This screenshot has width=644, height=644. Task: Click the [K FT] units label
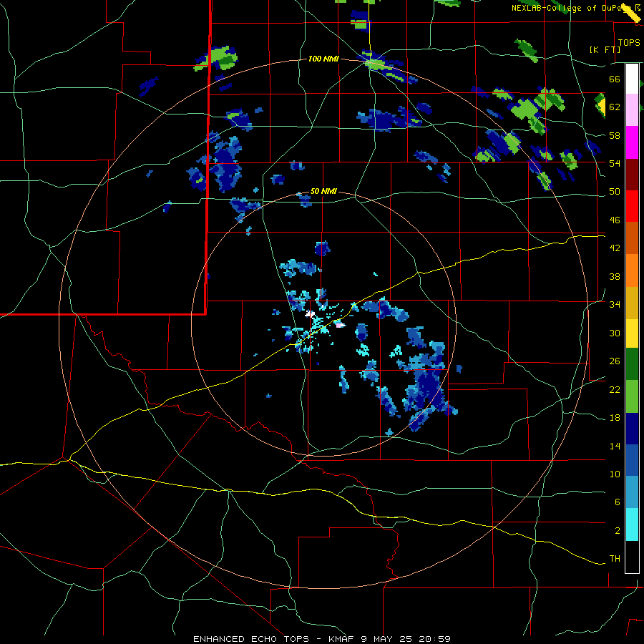tap(605, 49)
